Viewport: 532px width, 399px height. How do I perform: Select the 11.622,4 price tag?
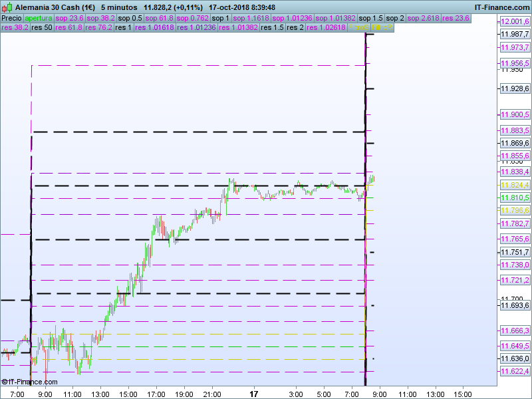(x=515, y=371)
